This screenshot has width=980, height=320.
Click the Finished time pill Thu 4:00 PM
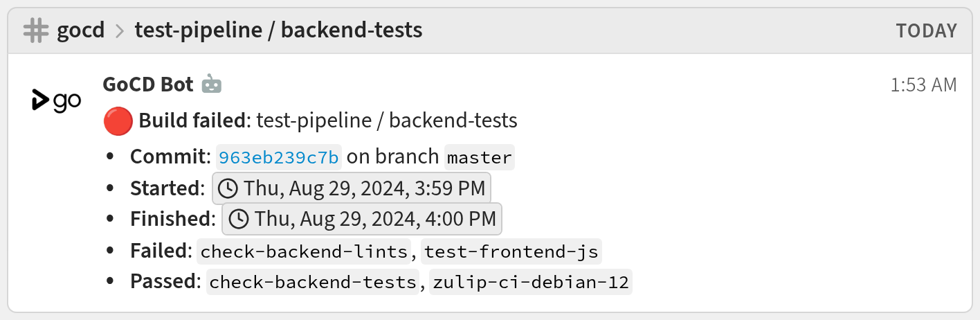tap(362, 220)
